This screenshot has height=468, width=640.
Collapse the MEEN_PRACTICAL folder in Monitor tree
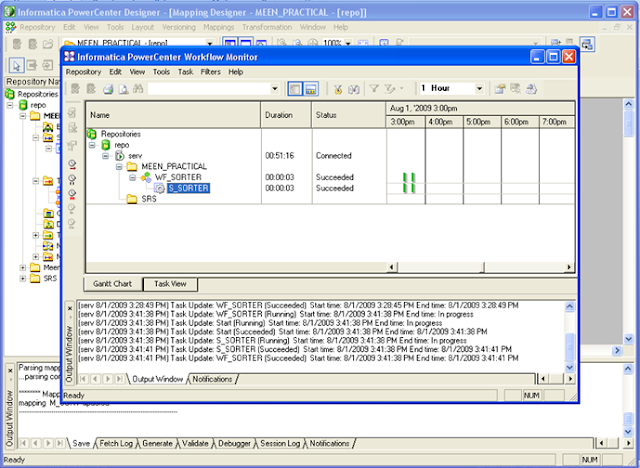(x=119, y=166)
